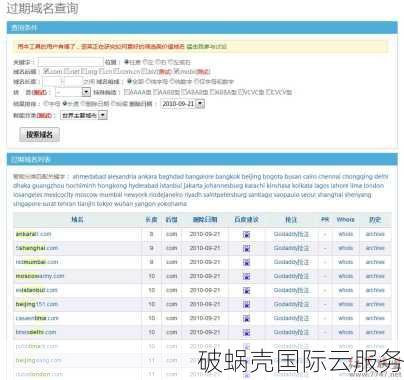Click the maximum domain length input field
This screenshot has height=380, width=404.
pyautogui.click(x=73, y=81)
